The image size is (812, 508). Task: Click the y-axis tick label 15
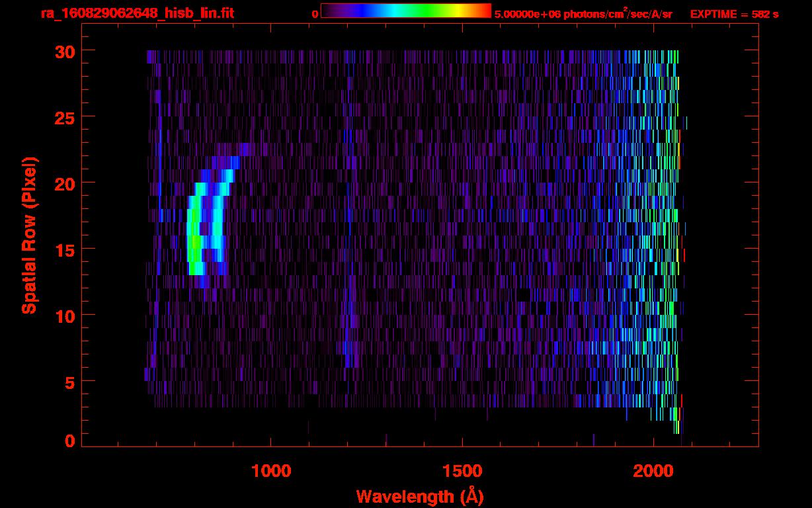click(x=65, y=249)
